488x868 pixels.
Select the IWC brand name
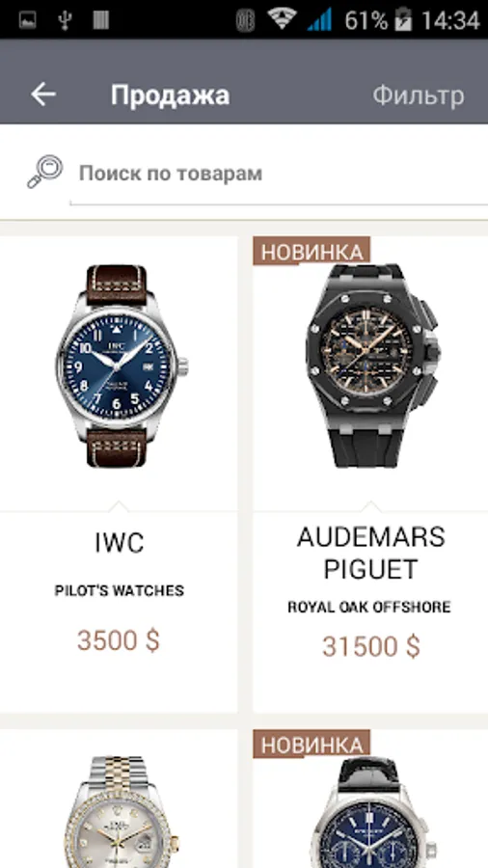[x=119, y=543]
